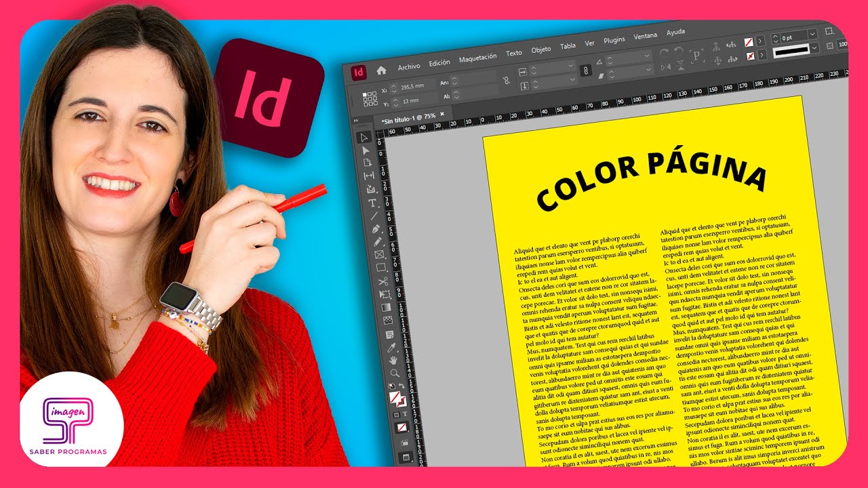Pick the Page tool
This screenshot has width=868, height=488.
[368, 163]
